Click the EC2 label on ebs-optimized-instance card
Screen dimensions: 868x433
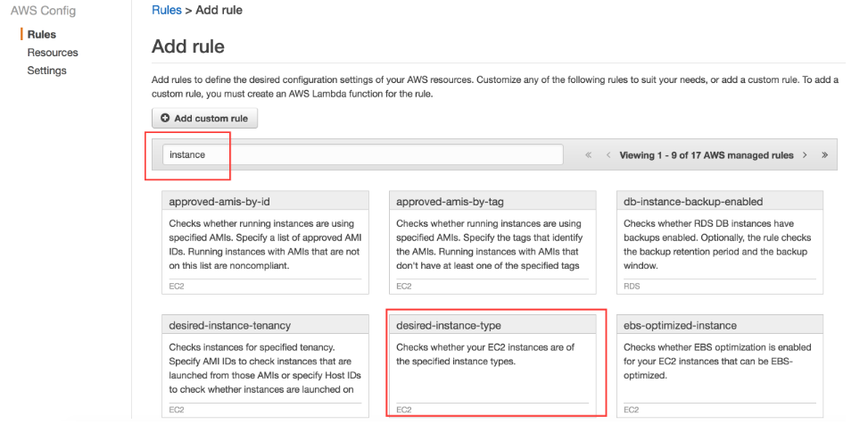point(631,411)
